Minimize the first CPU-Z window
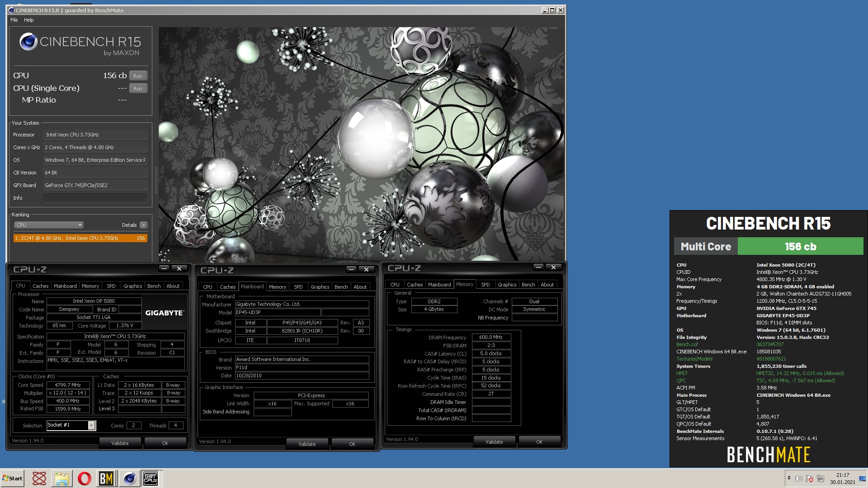The image size is (868, 488). (164, 268)
